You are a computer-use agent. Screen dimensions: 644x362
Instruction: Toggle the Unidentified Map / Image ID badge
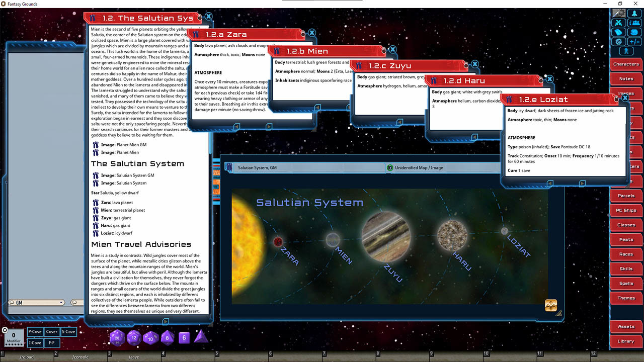point(390,167)
